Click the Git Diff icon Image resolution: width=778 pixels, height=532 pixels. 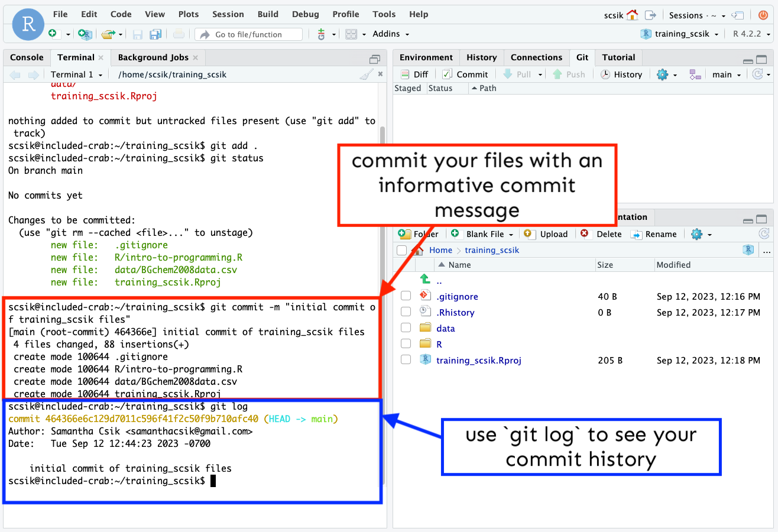[x=405, y=74]
